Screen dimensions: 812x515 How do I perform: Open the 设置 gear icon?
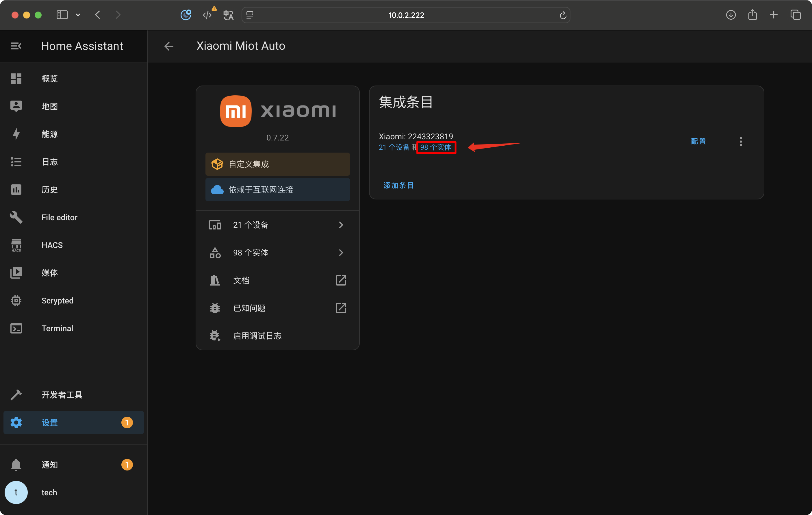(x=16, y=422)
